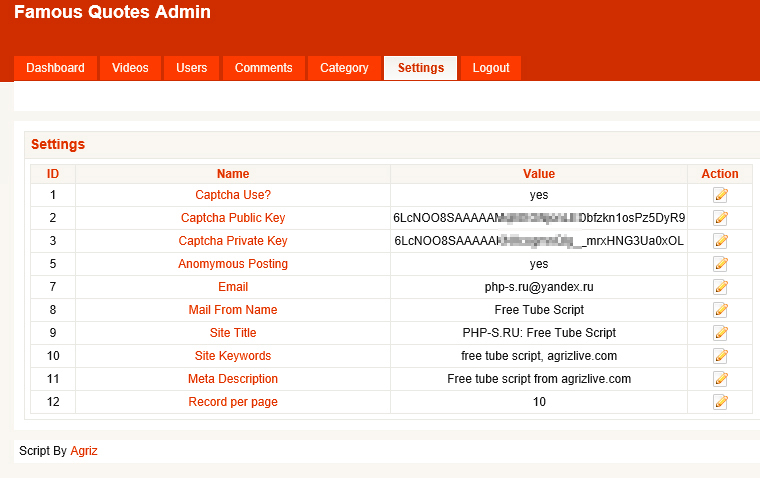Click edit icon for Anonymous Posting row
The height and width of the screenshot is (478, 760).
click(720, 264)
